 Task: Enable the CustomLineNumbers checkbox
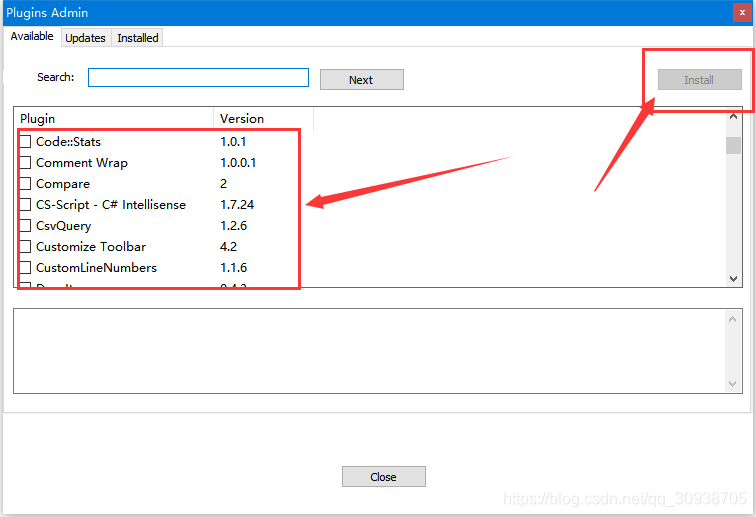26,268
